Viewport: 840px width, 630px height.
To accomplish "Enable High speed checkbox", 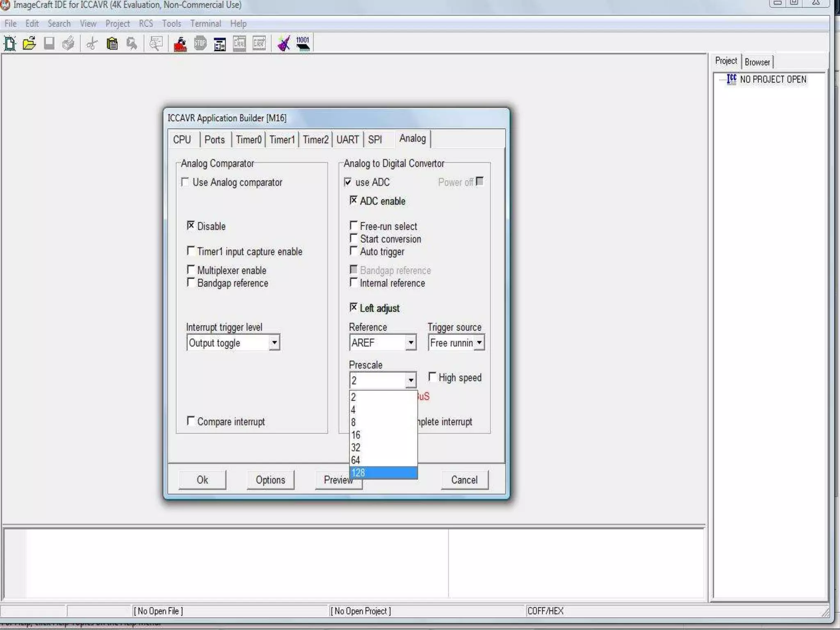I will [x=432, y=377].
